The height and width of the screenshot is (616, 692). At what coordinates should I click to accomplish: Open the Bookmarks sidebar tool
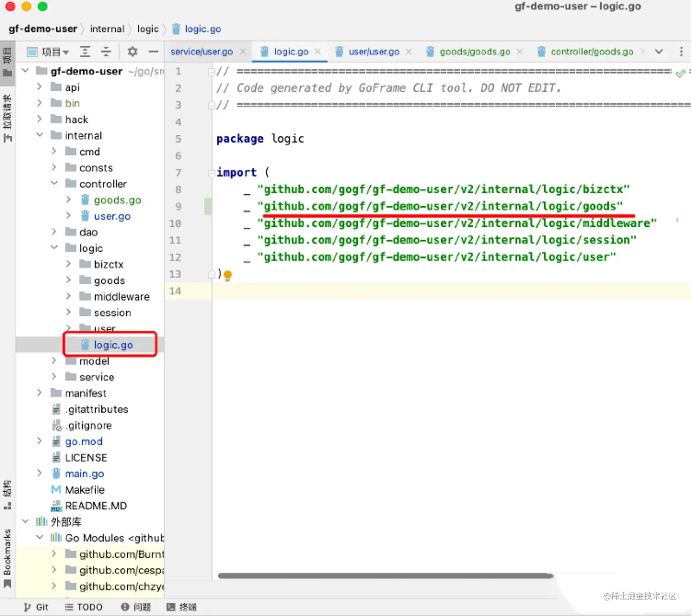click(x=7, y=558)
